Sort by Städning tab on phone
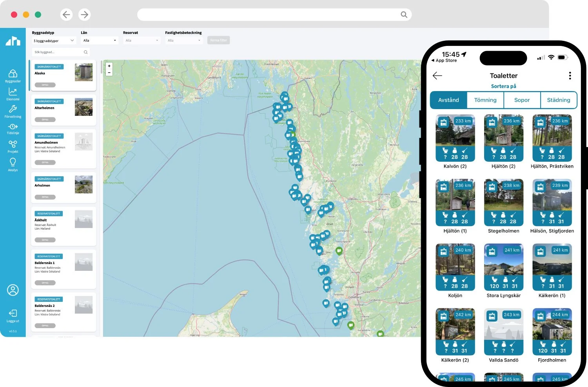 point(559,100)
